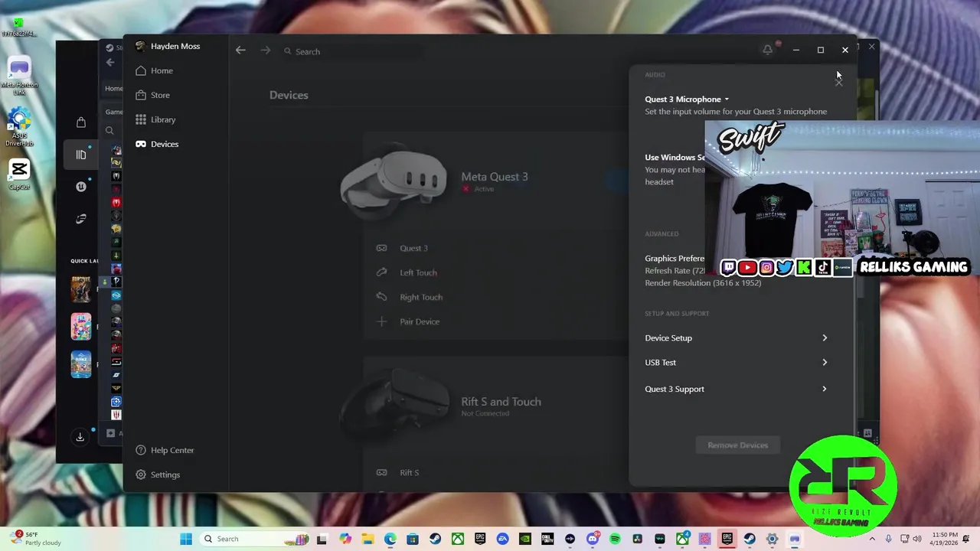The image size is (980, 551).
Task: Open Spotify from the taskbar
Action: point(615,539)
